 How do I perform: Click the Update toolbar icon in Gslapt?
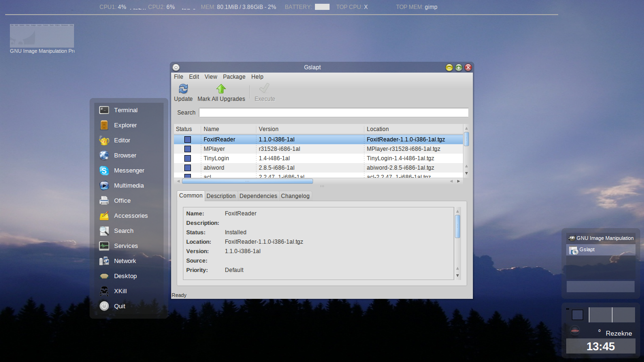tap(183, 89)
